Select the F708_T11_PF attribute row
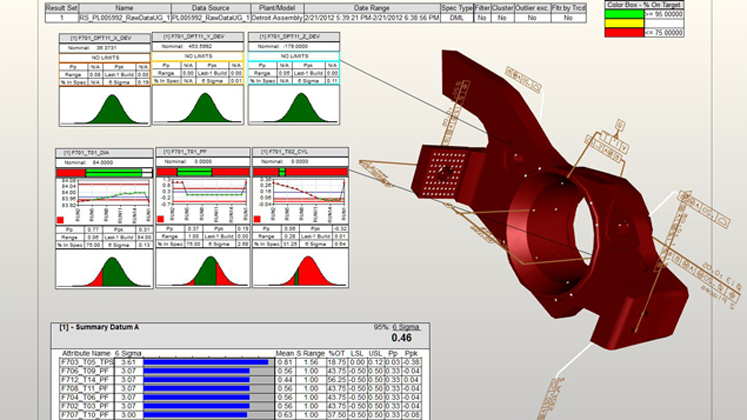The image size is (747, 420). 241,389
